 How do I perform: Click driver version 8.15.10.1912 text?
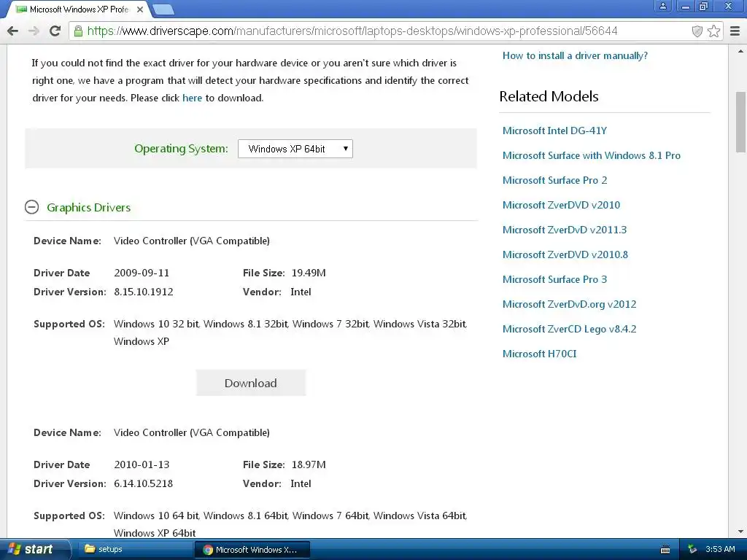pyautogui.click(x=144, y=292)
